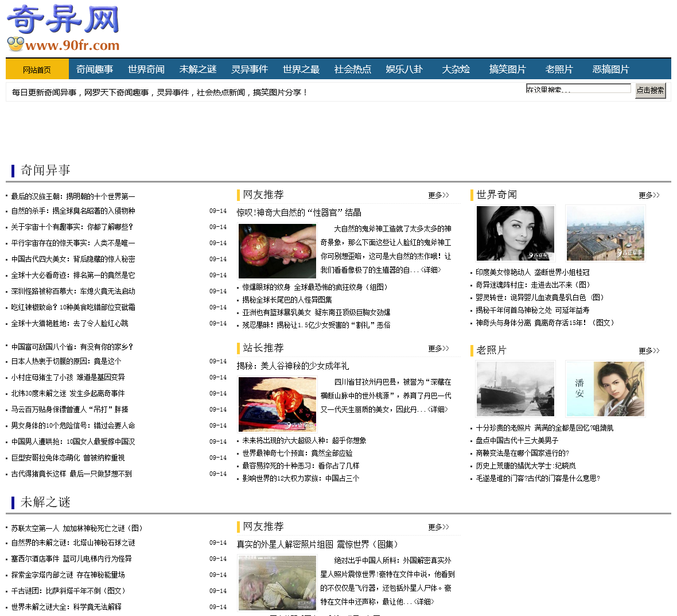Open article 中国古代四大美女
Screen dimensions: 677x616
point(73,259)
